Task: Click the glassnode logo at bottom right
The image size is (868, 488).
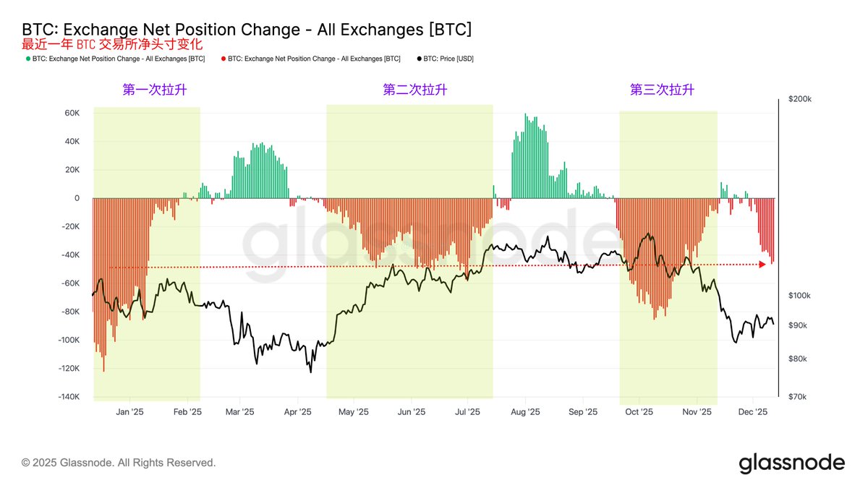Action: pos(791,463)
